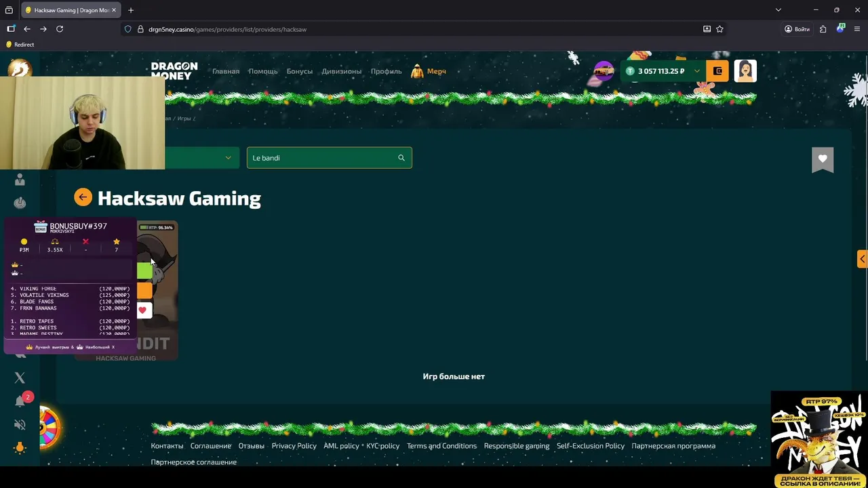The image size is (868, 488).
Task: Click the Dragon Money logo
Action: tap(174, 71)
